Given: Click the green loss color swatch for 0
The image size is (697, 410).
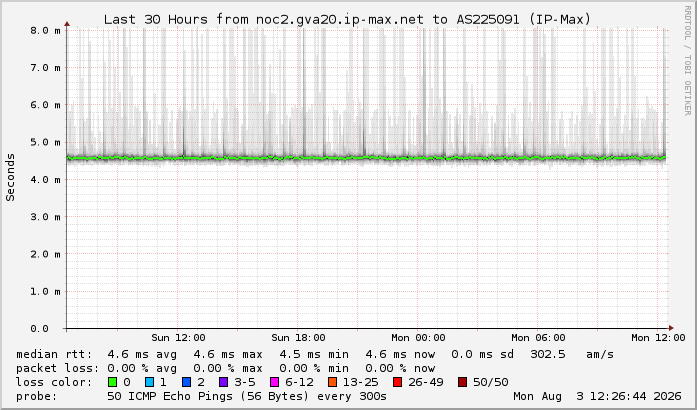Looking at the screenshot, I should click(113, 382).
